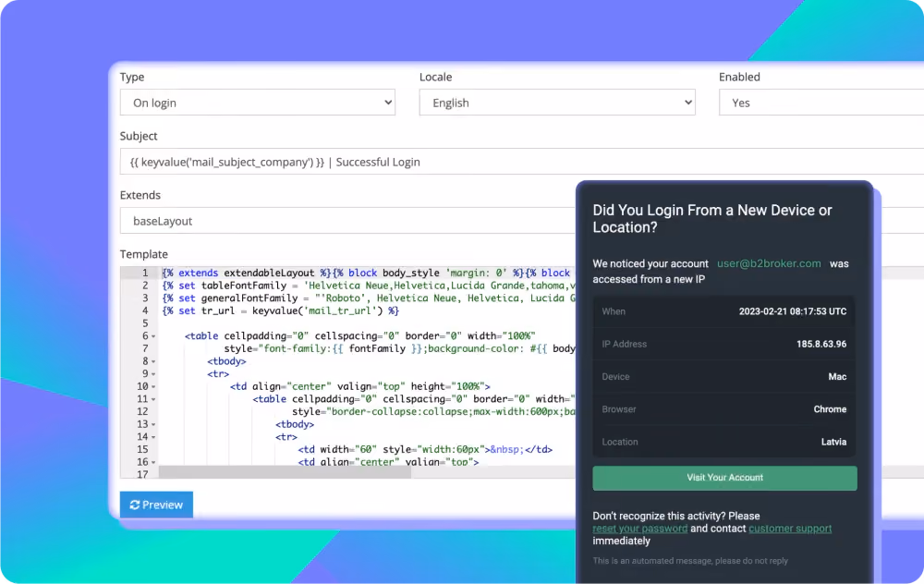Click the refresh icon on Preview button
The height and width of the screenshot is (584, 924).
click(134, 505)
